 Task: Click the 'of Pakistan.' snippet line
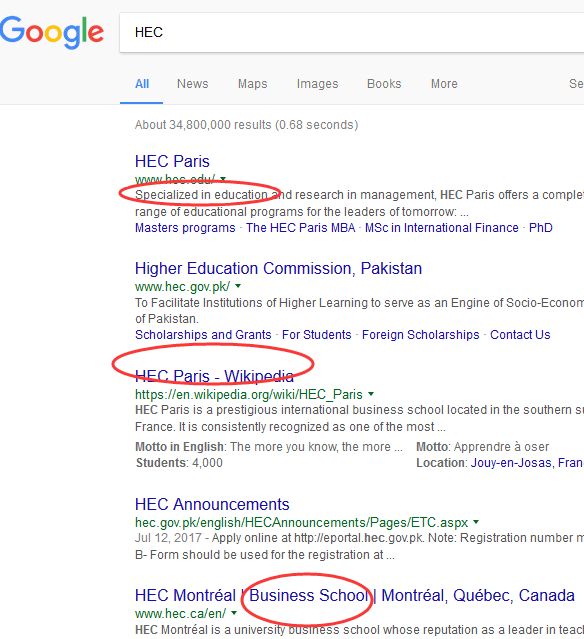[x=167, y=319]
